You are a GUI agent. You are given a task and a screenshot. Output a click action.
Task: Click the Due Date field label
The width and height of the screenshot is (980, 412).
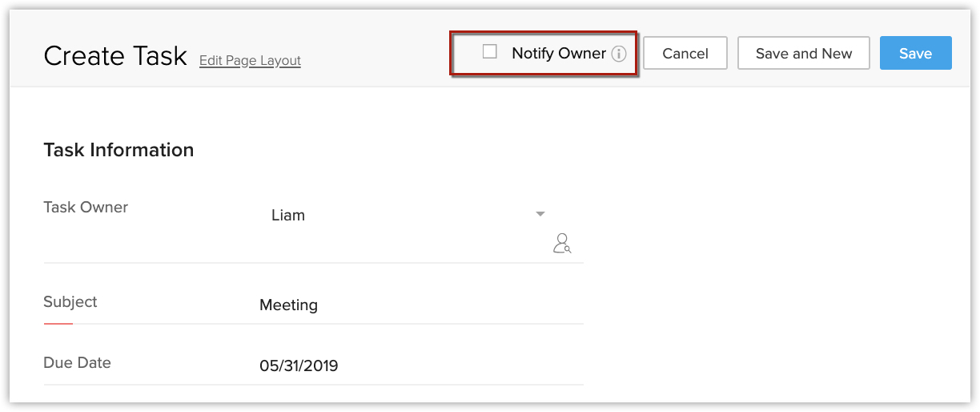click(77, 363)
